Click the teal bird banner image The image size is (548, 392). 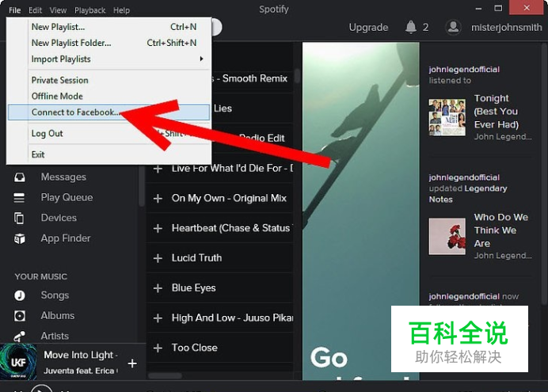click(360, 211)
